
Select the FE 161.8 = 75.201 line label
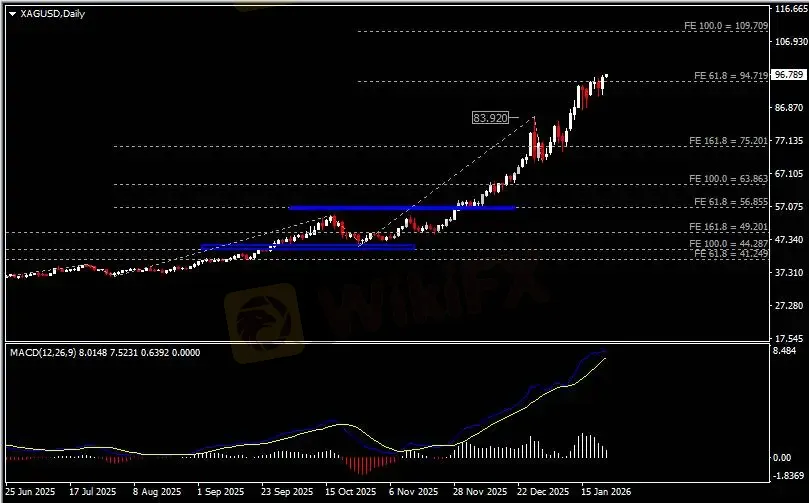coord(728,141)
